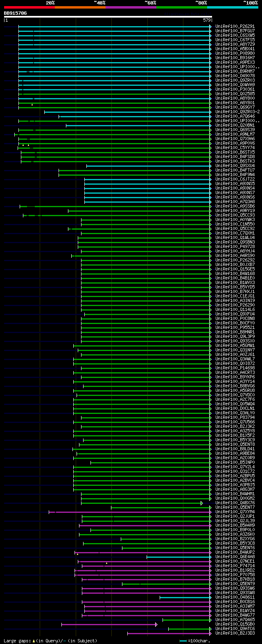
Task: Select the UniRef100_Q15GB0 label
Action: tap(235, 624)
